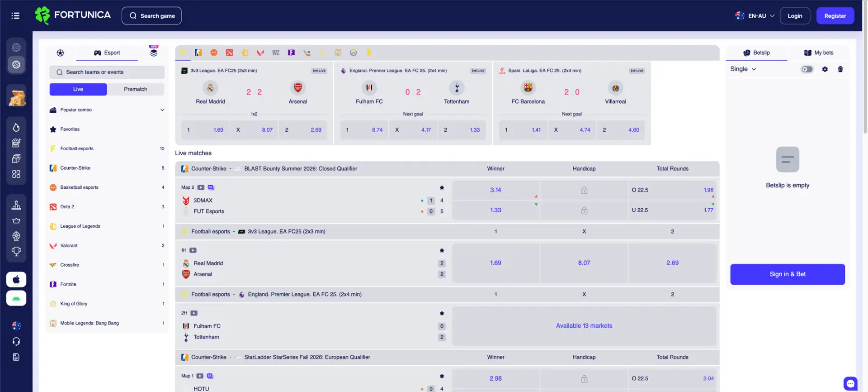Click the Login button
The height and width of the screenshot is (392, 868).
pos(795,16)
